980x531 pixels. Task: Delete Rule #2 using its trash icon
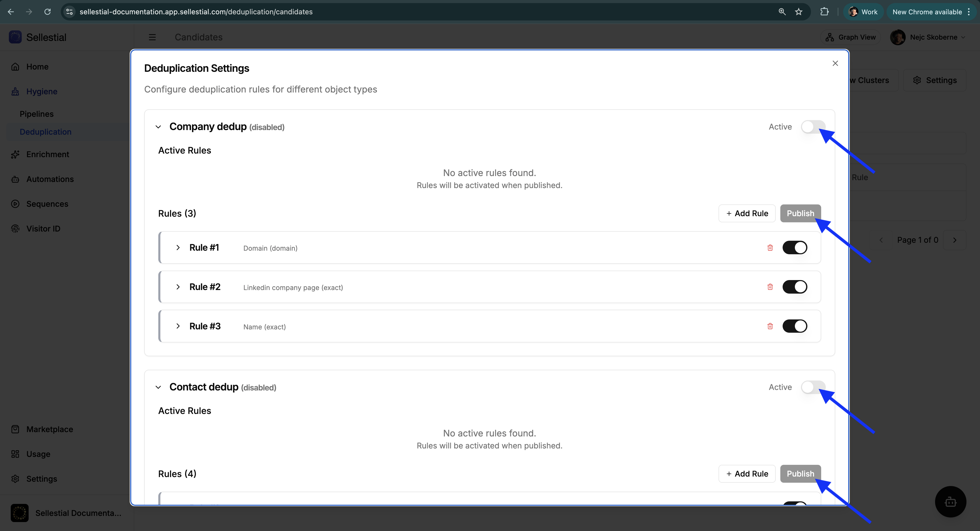click(x=770, y=287)
